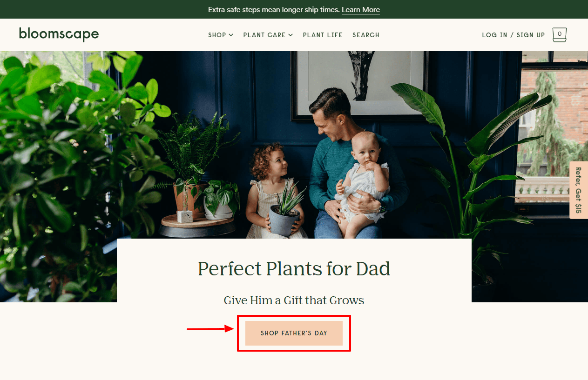Expand the Shop dropdown chevron
This screenshot has width=588, height=380.
click(x=231, y=35)
